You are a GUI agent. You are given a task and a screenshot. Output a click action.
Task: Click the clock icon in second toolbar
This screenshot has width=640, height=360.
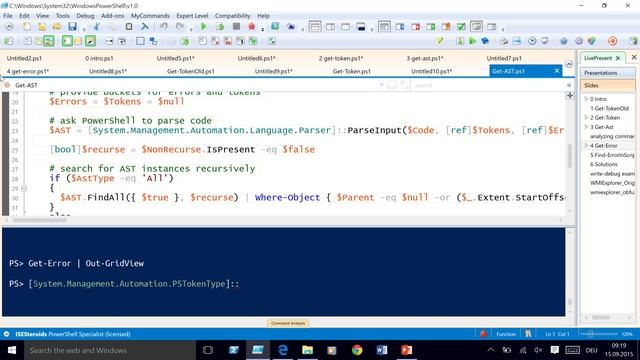point(532,41)
